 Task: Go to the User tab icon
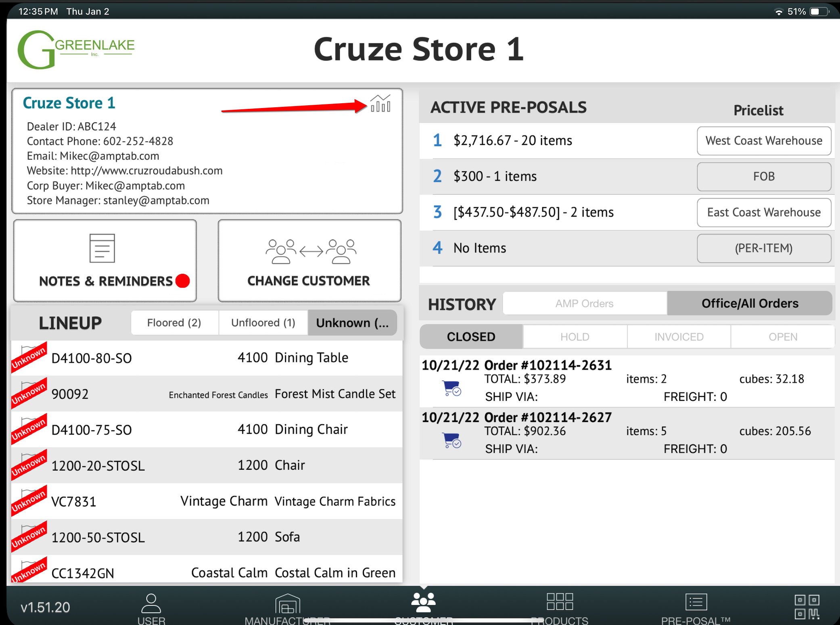coord(151,604)
